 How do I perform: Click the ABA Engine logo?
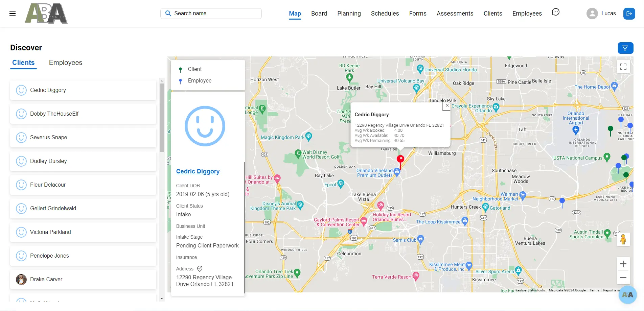pyautogui.click(x=46, y=14)
